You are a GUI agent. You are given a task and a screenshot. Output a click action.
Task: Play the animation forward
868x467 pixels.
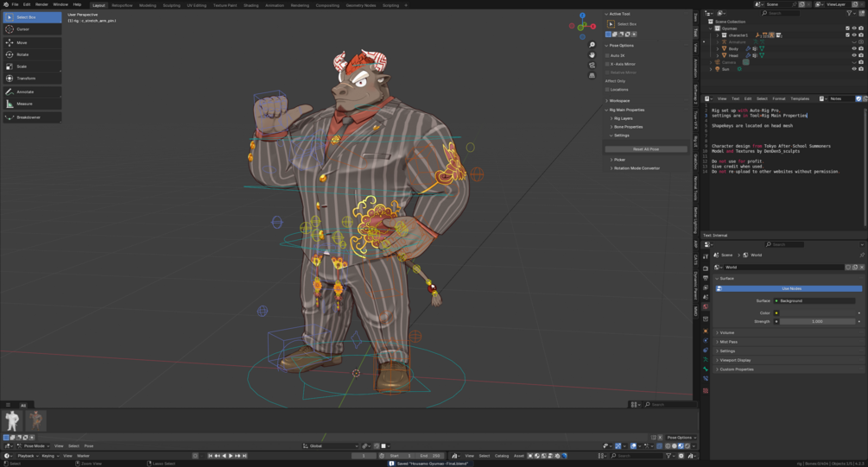231,456
